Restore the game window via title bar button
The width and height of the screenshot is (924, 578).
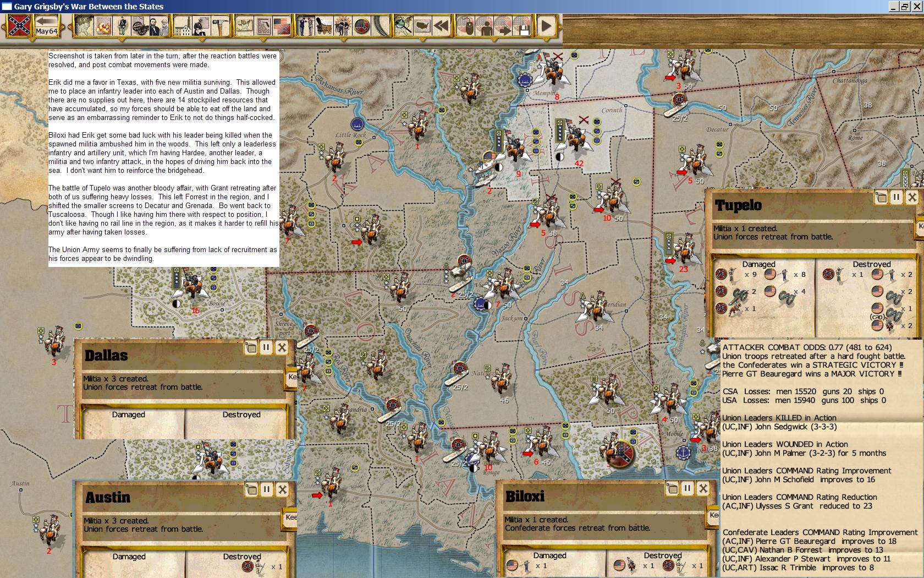coord(905,7)
